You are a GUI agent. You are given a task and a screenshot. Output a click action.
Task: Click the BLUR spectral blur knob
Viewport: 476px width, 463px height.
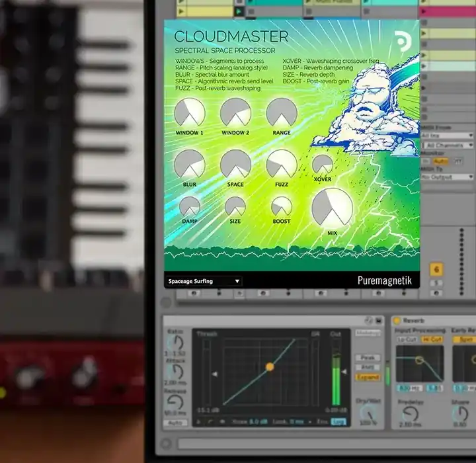tap(190, 164)
